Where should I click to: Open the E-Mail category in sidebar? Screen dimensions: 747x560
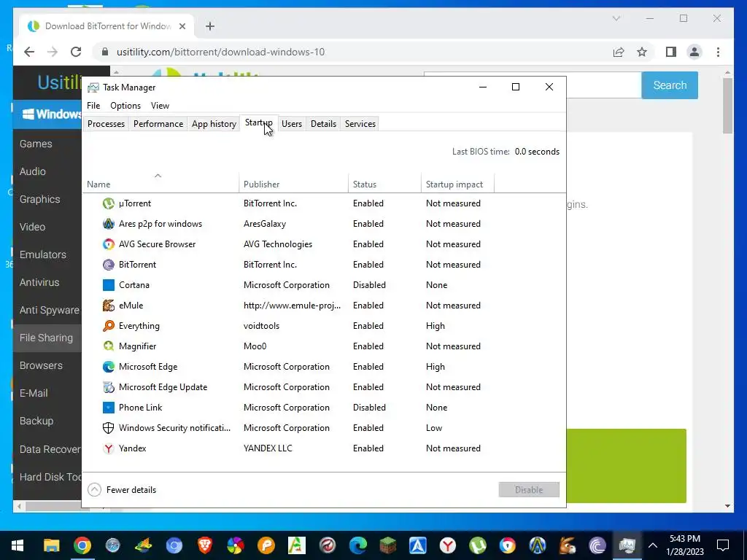[x=34, y=393]
